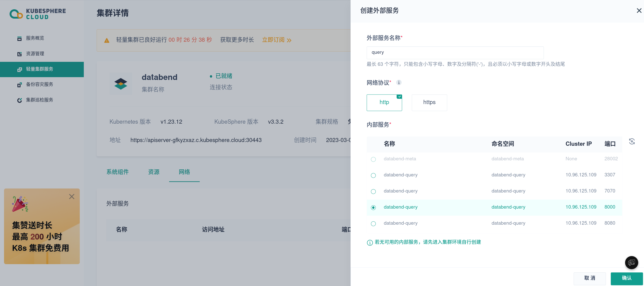644x286 pixels.
Task: Click the databend cluster logo icon
Action: (121, 84)
